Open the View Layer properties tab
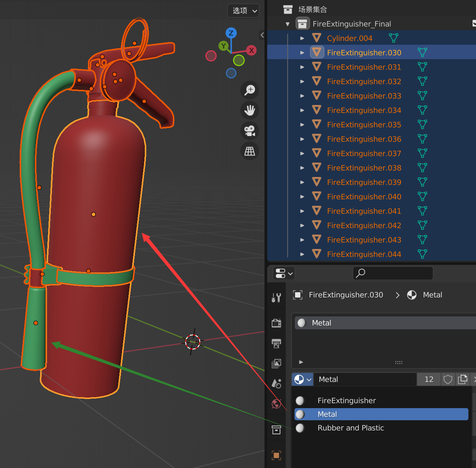 (x=276, y=363)
